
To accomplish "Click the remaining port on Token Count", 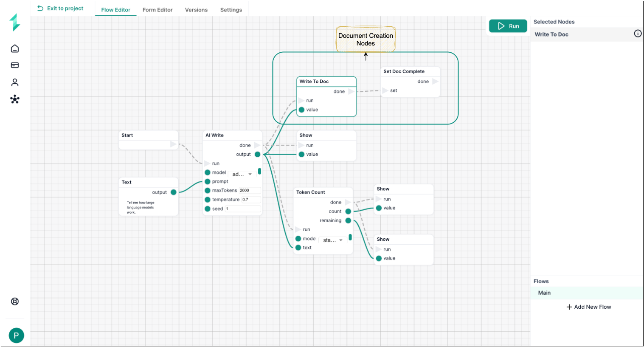I will click(x=348, y=220).
